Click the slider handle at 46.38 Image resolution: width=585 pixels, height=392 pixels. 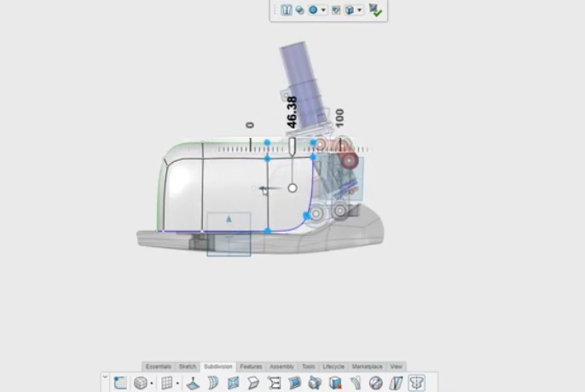(x=292, y=147)
